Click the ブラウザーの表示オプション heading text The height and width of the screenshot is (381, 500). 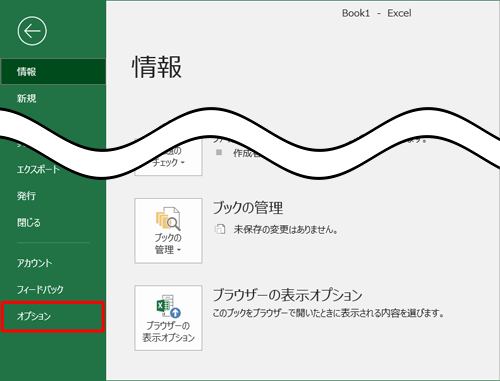click(288, 295)
